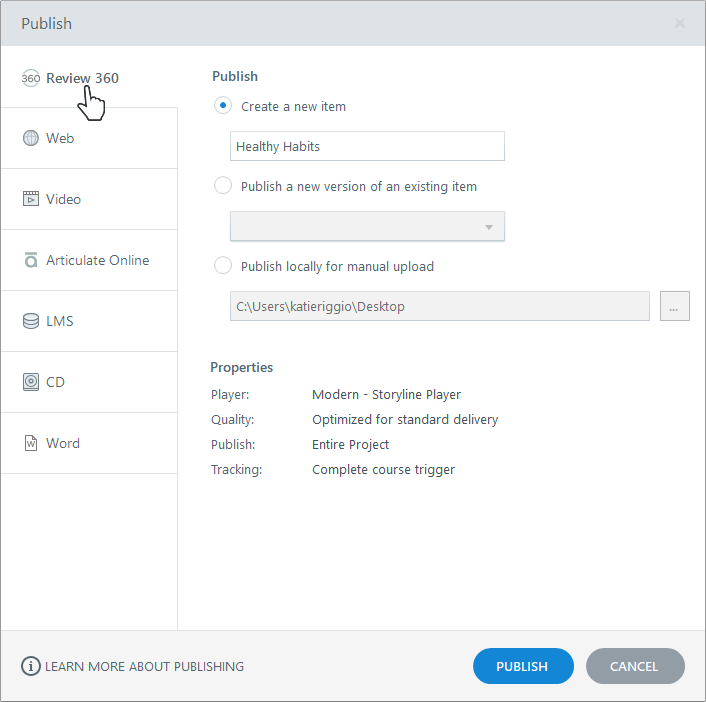Select the CD publish tab
The width and height of the screenshot is (706, 702).
pyautogui.click(x=89, y=382)
